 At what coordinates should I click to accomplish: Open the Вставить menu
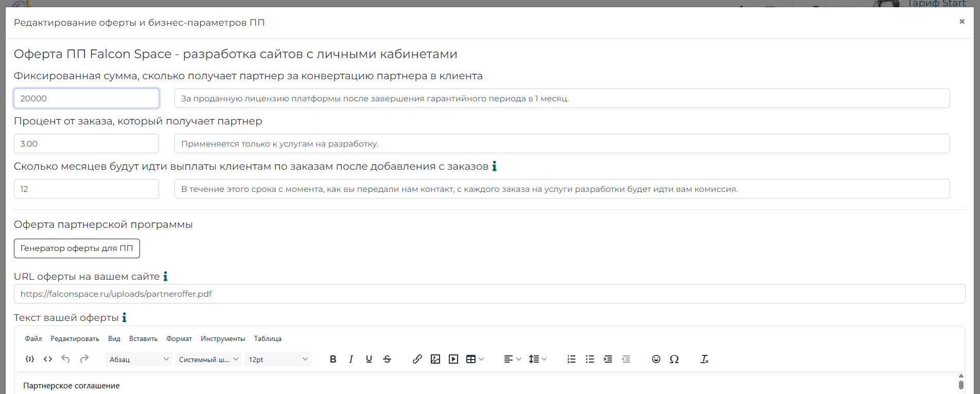tap(143, 338)
